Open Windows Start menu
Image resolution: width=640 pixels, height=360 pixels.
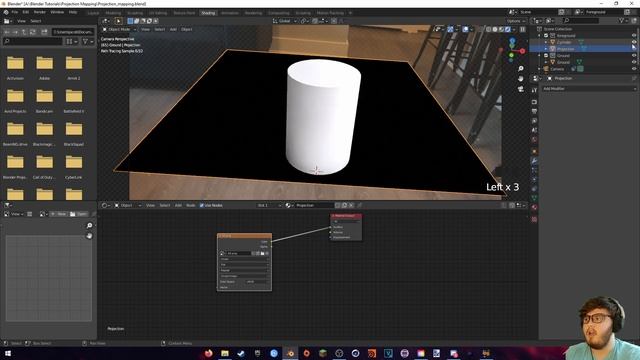pyautogui.click(x=7, y=353)
